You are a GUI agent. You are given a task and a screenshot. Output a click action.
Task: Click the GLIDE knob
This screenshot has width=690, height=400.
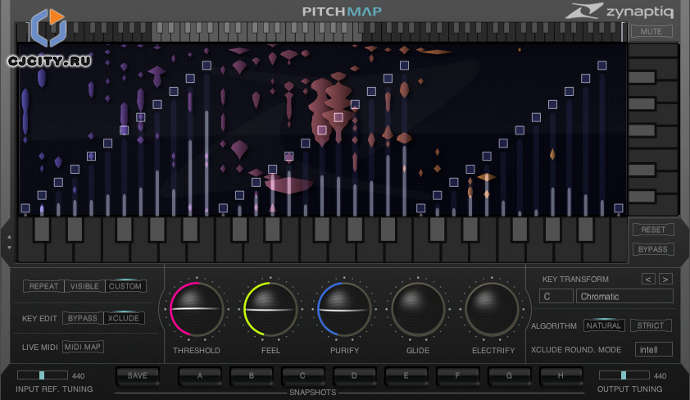(418, 309)
